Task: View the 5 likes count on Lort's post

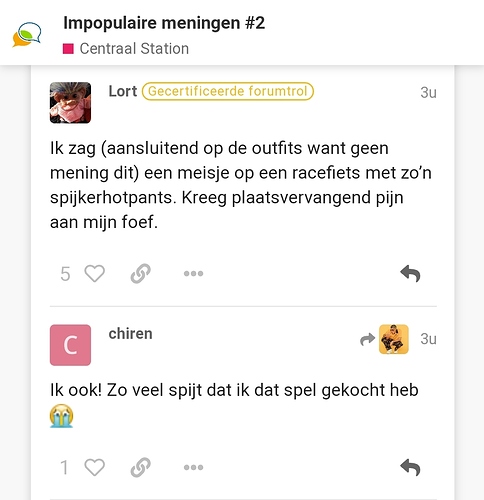Action: [65, 274]
